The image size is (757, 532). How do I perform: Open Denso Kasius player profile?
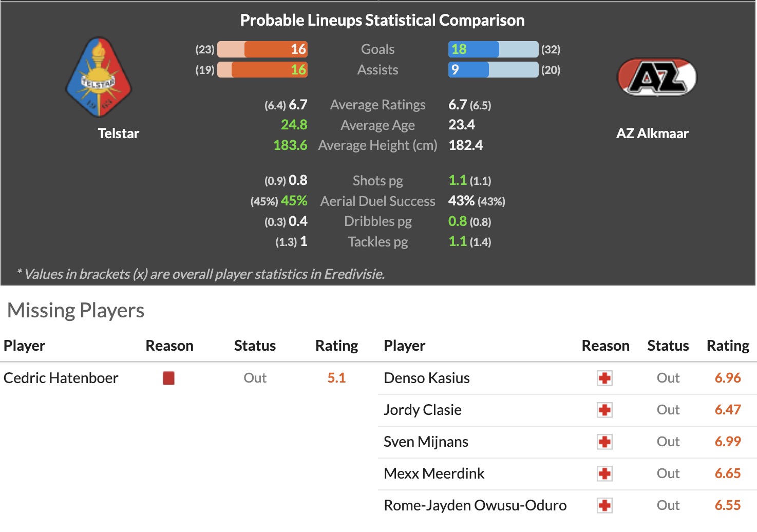coord(426,378)
